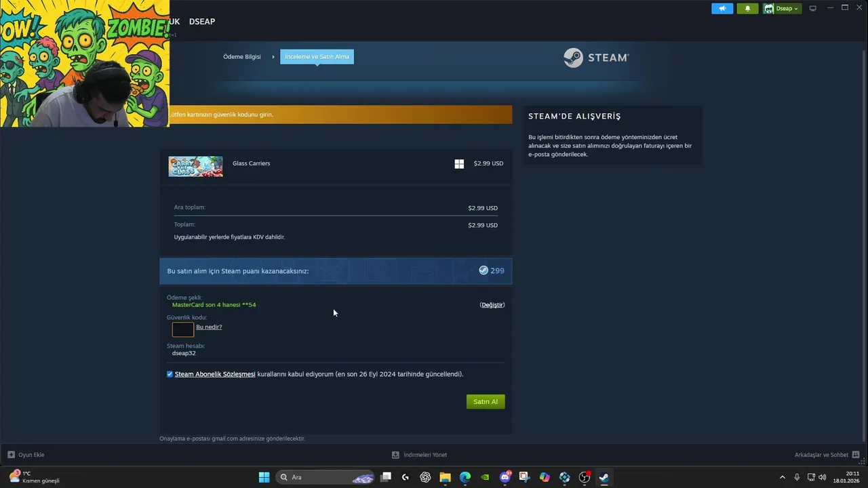Click the Steam points coin icon
Screen dimensions: 868x488
click(484, 270)
